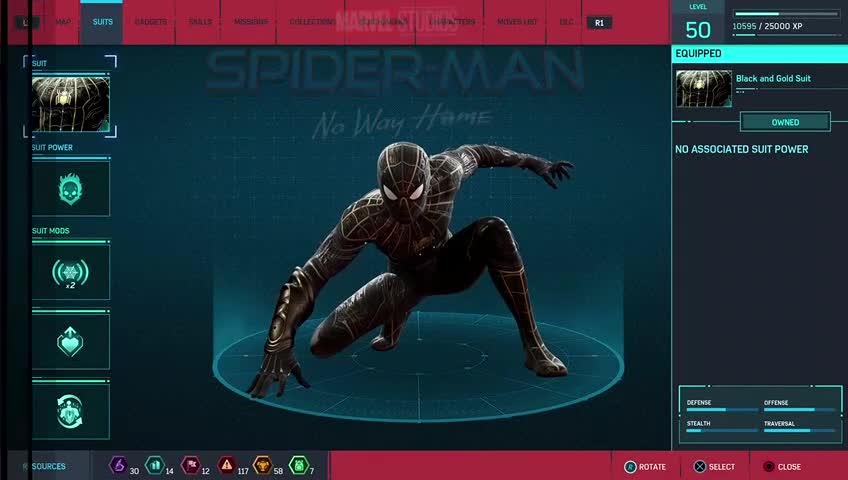Click the 10595 / 25000 XP text
This screenshot has width=848, height=480.
(x=767, y=26)
